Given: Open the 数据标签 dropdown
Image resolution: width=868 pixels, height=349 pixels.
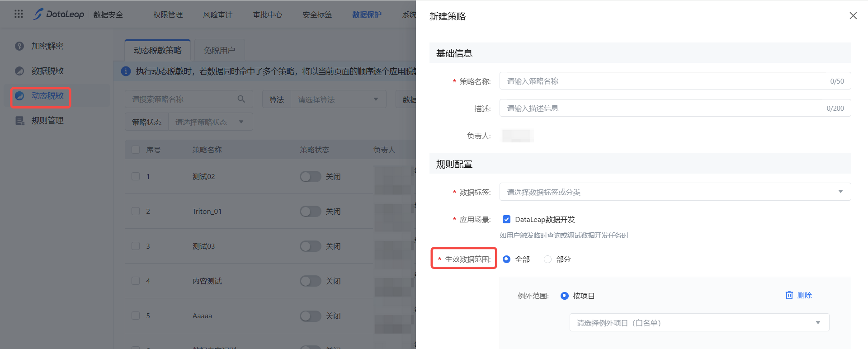Looking at the screenshot, I should (675, 192).
